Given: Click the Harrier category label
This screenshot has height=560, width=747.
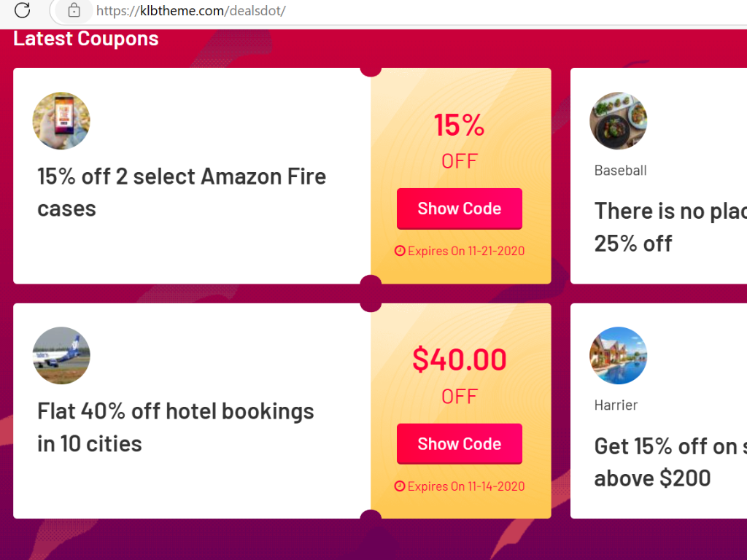Looking at the screenshot, I should pos(616,405).
